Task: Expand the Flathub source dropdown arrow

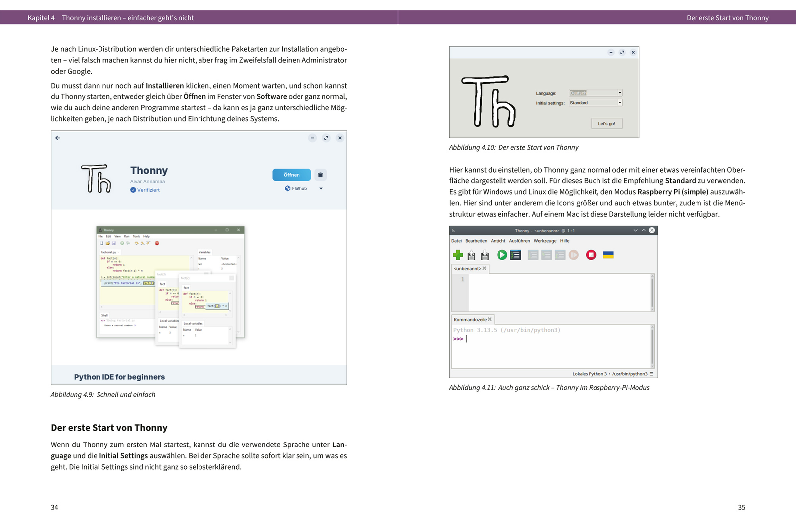Action: point(321,189)
